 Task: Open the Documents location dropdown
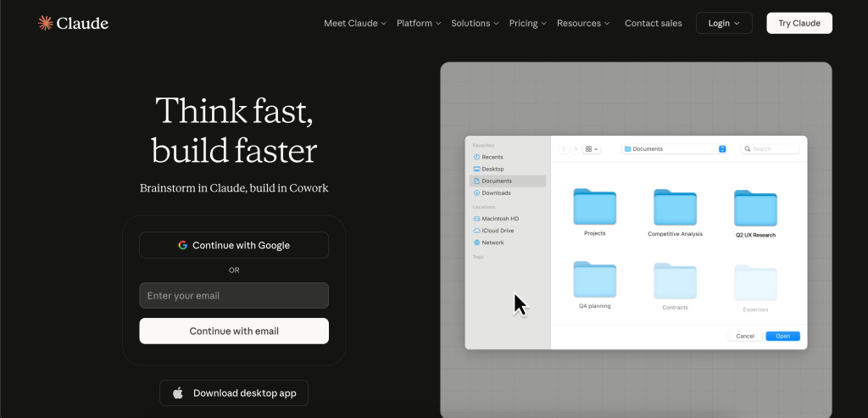click(x=674, y=149)
